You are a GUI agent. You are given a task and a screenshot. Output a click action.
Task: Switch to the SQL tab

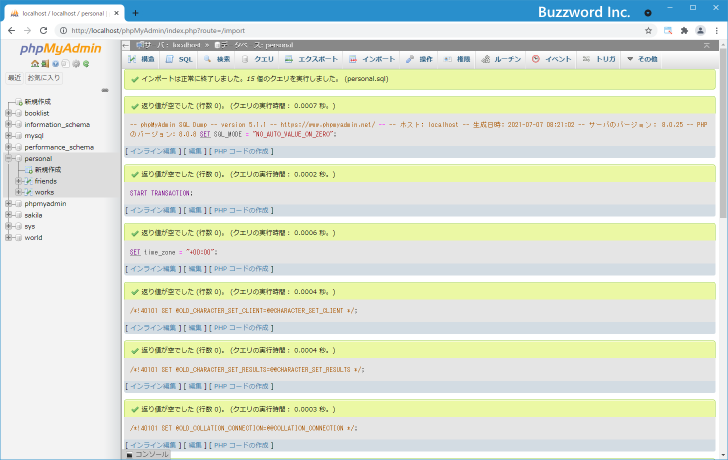click(179, 59)
